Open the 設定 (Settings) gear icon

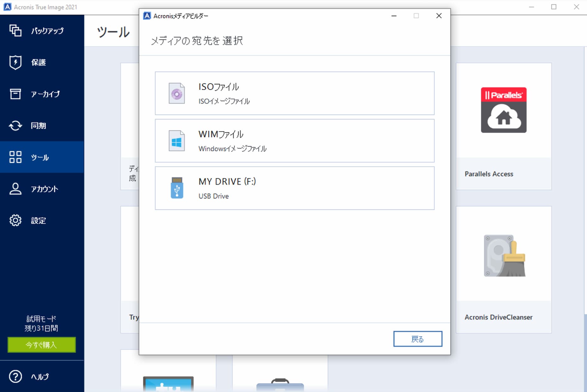click(x=15, y=220)
